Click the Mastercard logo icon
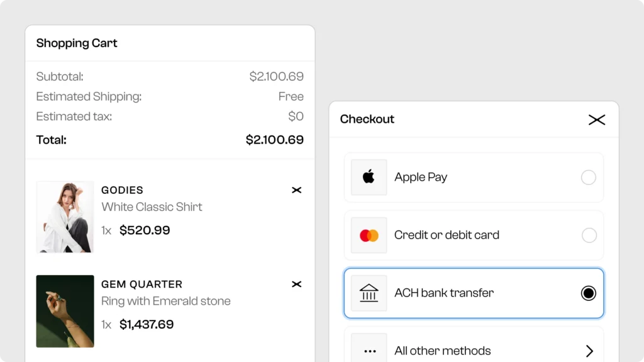The image size is (644, 362). click(x=369, y=235)
